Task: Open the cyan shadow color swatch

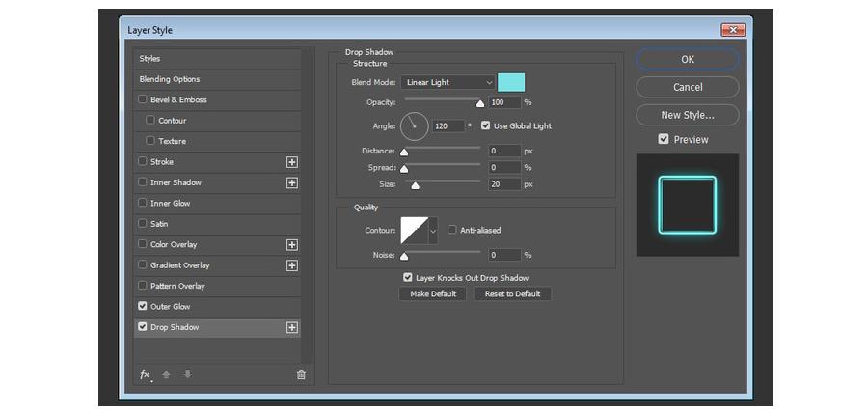Action: 511,83
